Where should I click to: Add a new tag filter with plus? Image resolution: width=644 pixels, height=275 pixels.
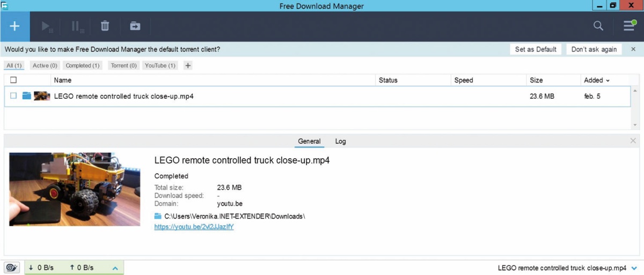(x=188, y=65)
